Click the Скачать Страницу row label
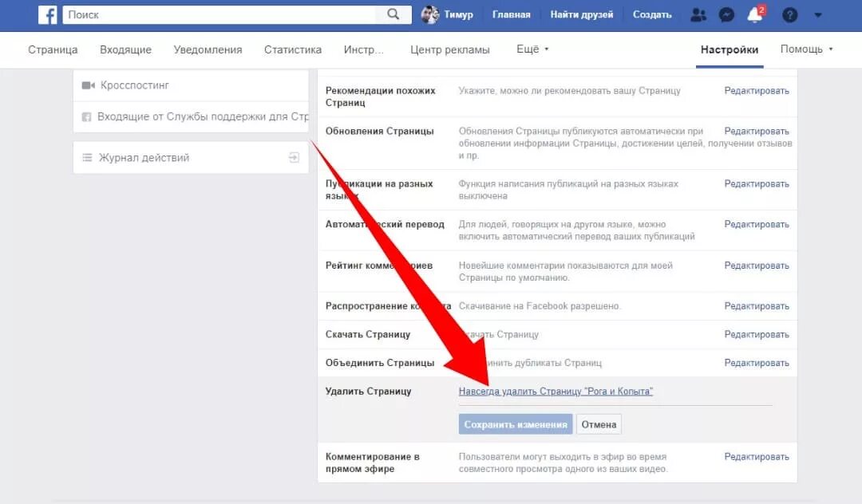Viewport: 862px width, 504px height. 368,334
